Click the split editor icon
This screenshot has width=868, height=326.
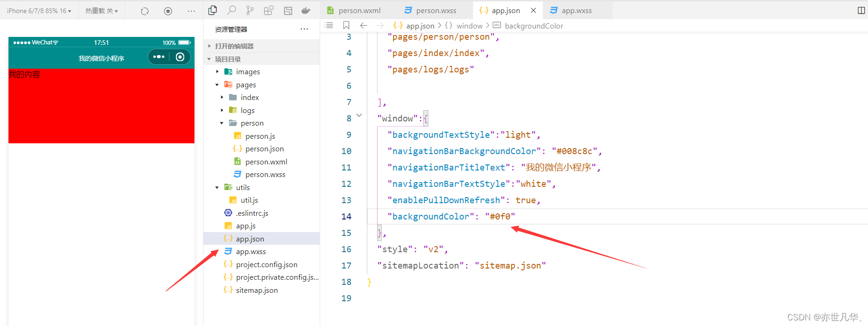click(x=861, y=10)
